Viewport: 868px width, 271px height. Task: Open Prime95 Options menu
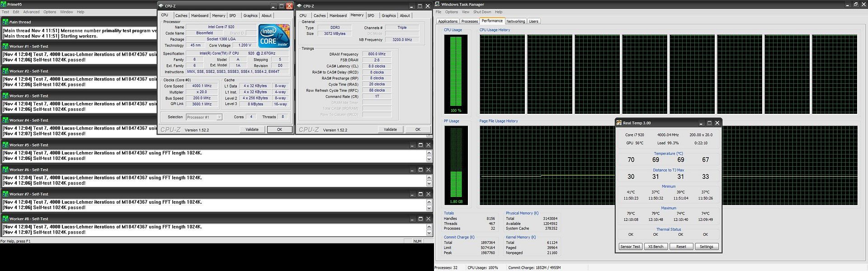pyautogui.click(x=50, y=12)
